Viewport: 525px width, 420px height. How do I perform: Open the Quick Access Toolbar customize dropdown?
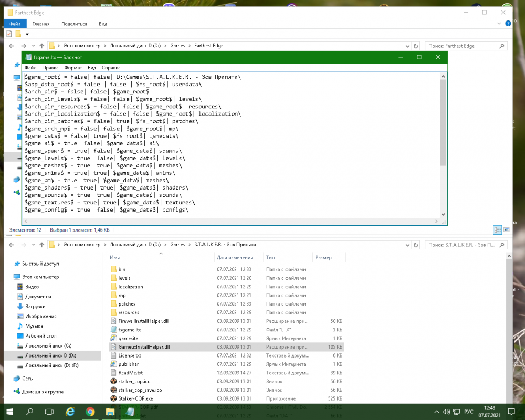coord(27,34)
